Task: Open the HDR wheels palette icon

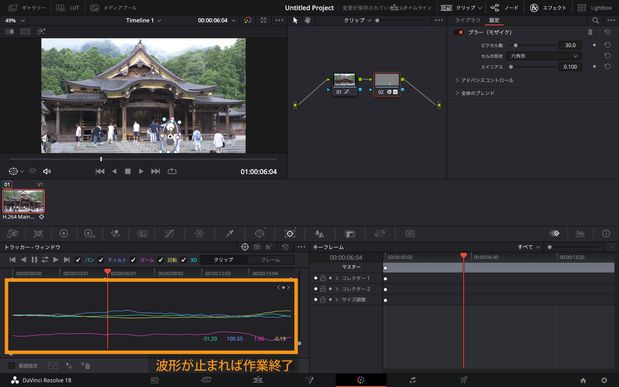Action: pos(89,234)
